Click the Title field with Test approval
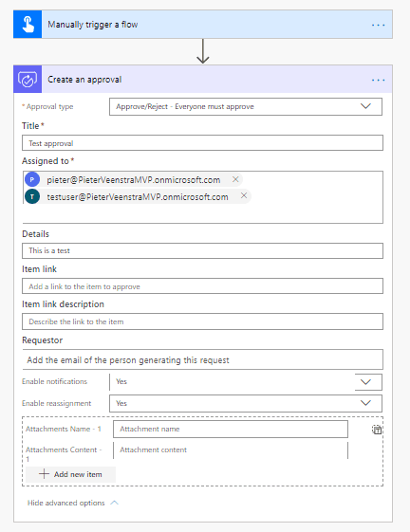410x532 pixels. coord(202,143)
